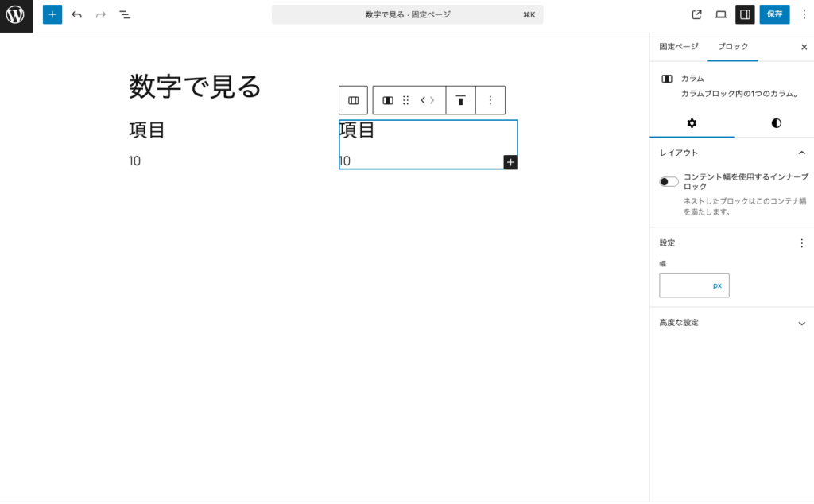This screenshot has height=504, width=814.
Task: Save the page with 保存
Action: [x=774, y=14]
